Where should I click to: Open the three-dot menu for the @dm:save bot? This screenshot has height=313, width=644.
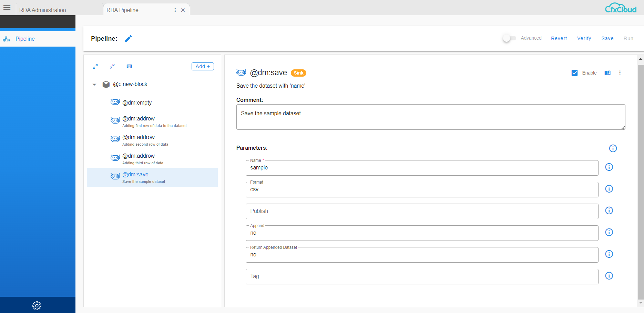coord(620,73)
